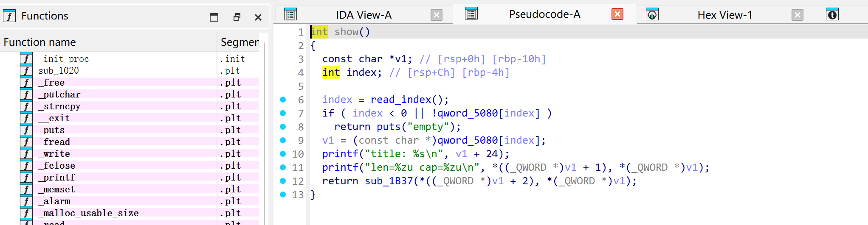Click the function icon next to _puts

(x=26, y=130)
